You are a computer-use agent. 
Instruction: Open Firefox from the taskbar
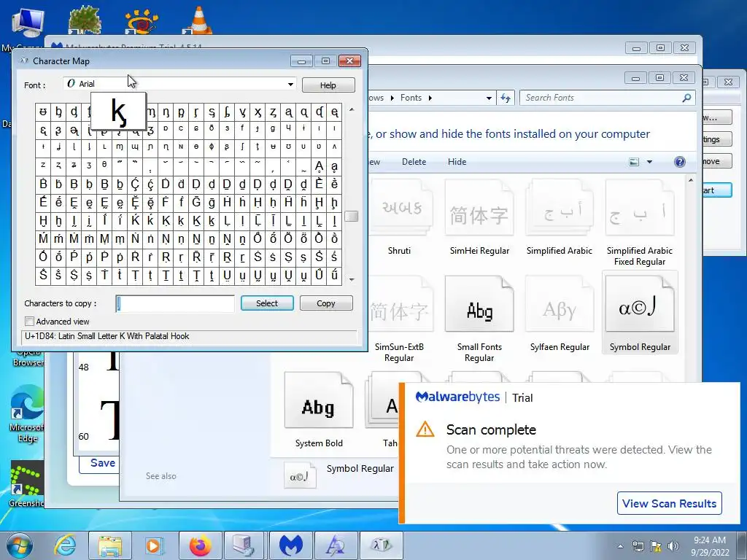pyautogui.click(x=200, y=545)
